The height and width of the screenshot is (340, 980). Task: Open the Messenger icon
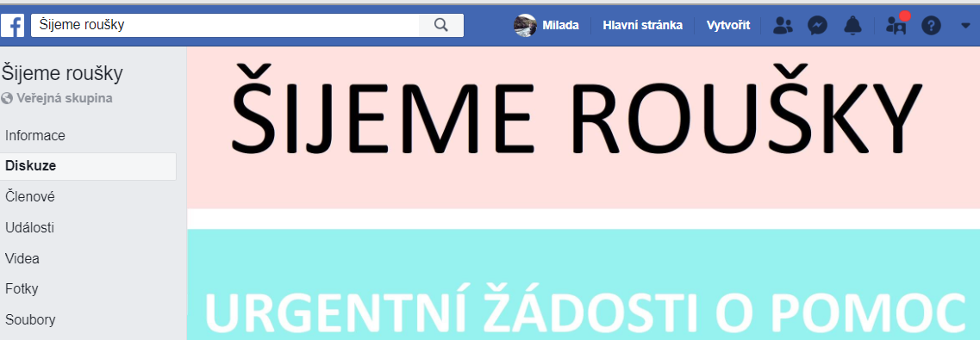(x=817, y=26)
